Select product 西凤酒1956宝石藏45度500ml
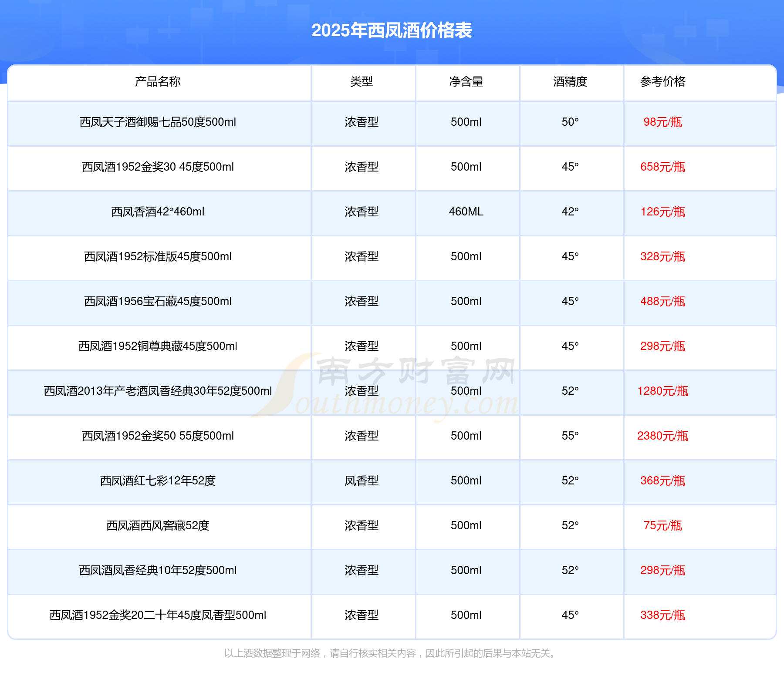This screenshot has width=784, height=679. (x=158, y=302)
